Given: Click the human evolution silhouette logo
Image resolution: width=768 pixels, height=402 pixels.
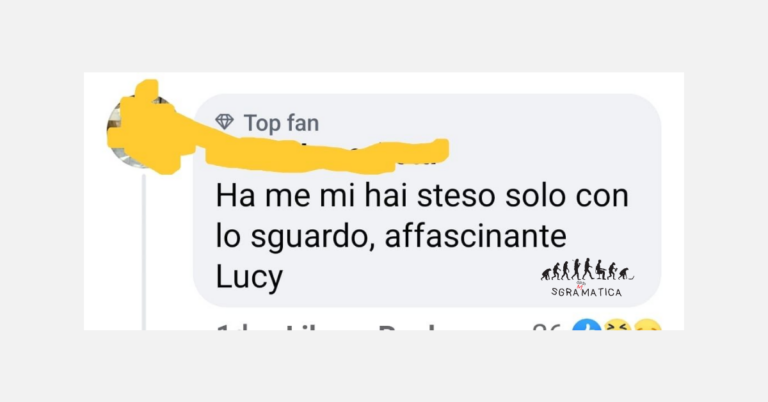Looking at the screenshot, I should [x=587, y=270].
